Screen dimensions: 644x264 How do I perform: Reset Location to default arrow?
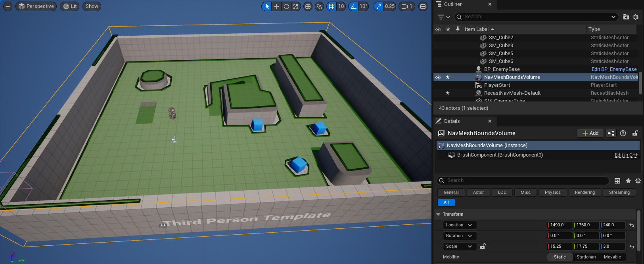pyautogui.click(x=632, y=225)
